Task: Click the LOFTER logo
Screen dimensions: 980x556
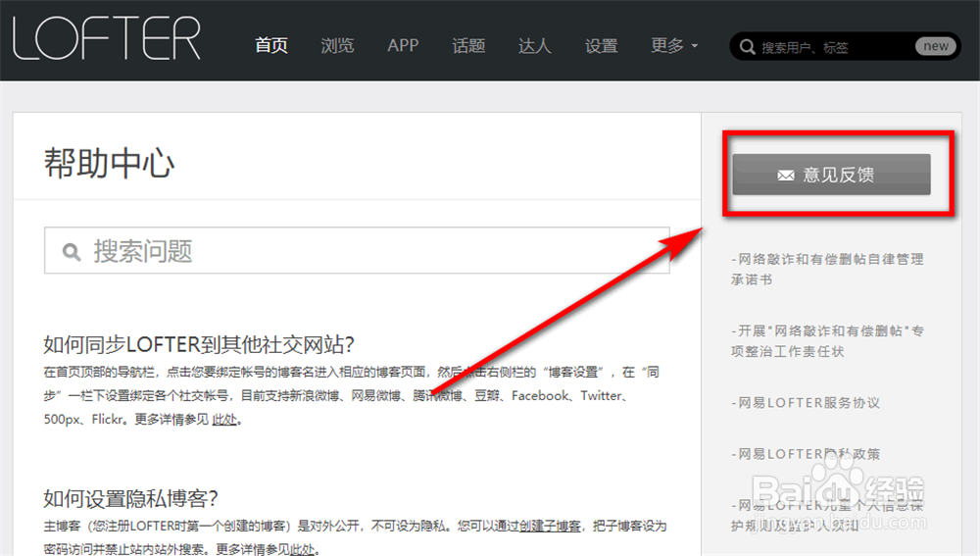Action: click(106, 38)
